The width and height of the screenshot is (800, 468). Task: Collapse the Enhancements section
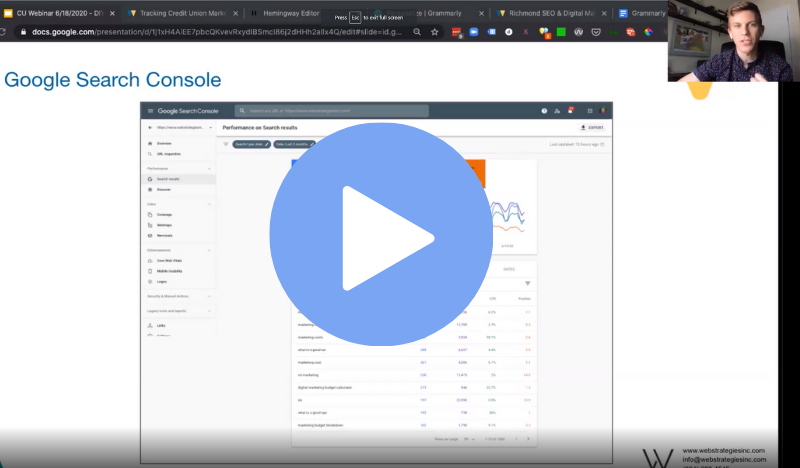point(209,250)
